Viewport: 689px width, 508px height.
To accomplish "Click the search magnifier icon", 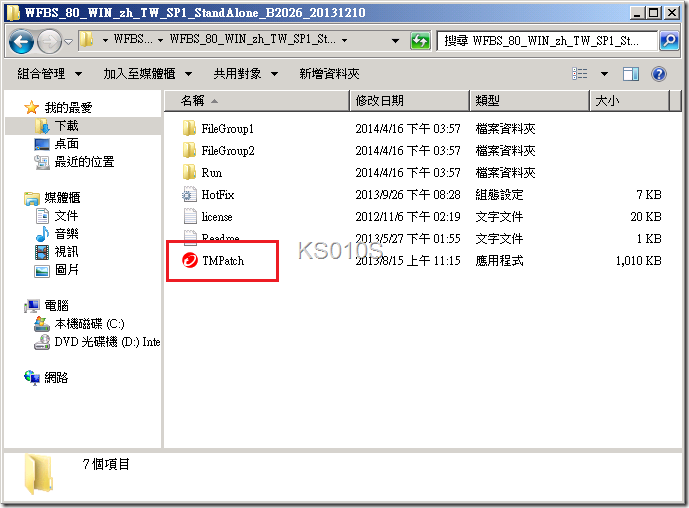I will (669, 41).
